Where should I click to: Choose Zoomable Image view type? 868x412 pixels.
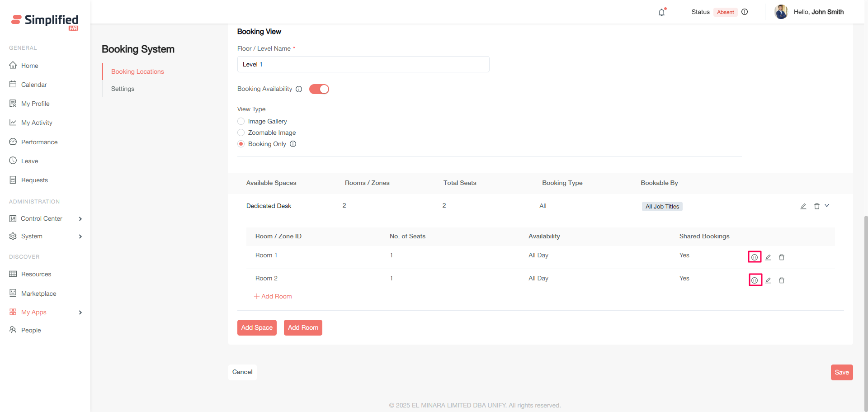point(241,133)
